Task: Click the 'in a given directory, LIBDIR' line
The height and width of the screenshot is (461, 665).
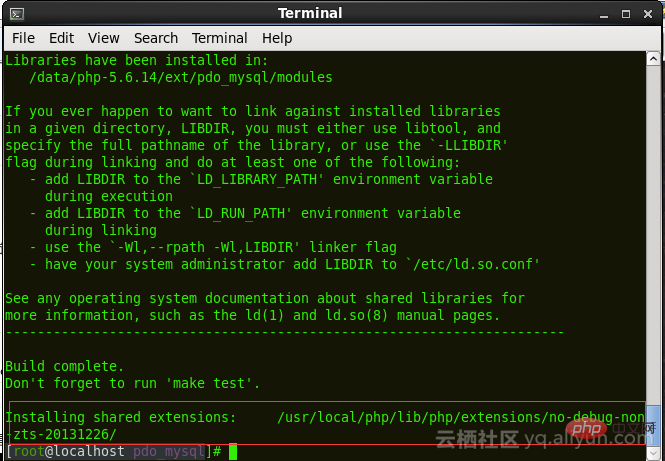Action: tap(253, 129)
